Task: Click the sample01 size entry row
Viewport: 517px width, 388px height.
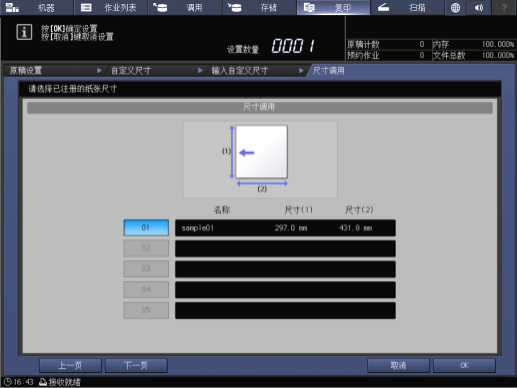Action: [x=285, y=228]
